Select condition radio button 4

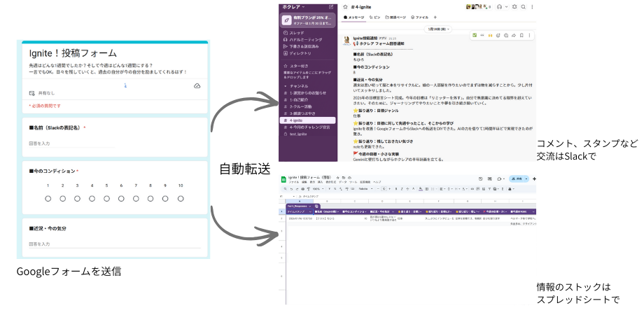92,199
